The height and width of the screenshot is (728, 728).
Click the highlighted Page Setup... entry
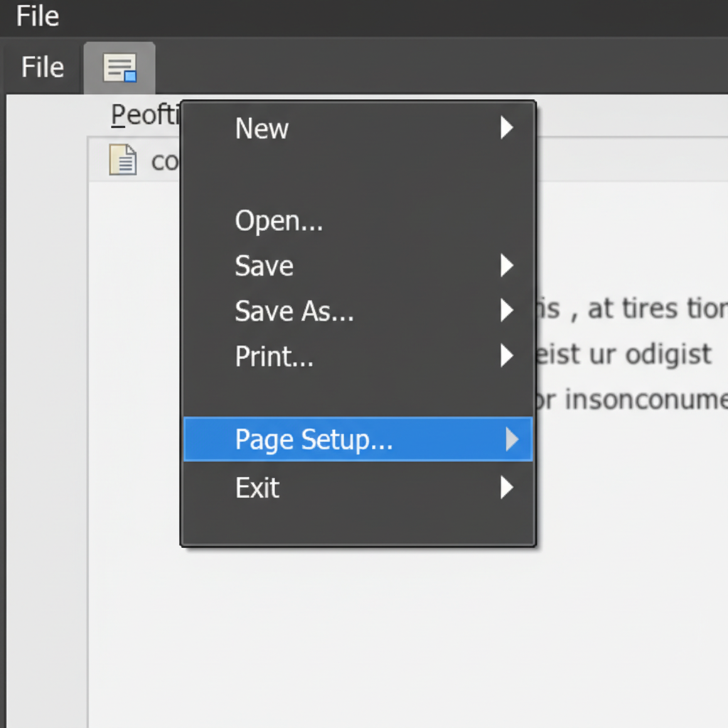314,440
